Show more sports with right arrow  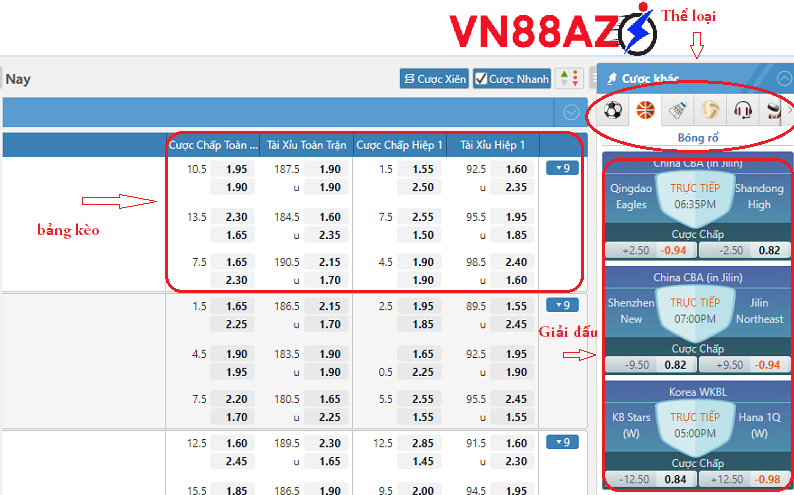tap(789, 110)
